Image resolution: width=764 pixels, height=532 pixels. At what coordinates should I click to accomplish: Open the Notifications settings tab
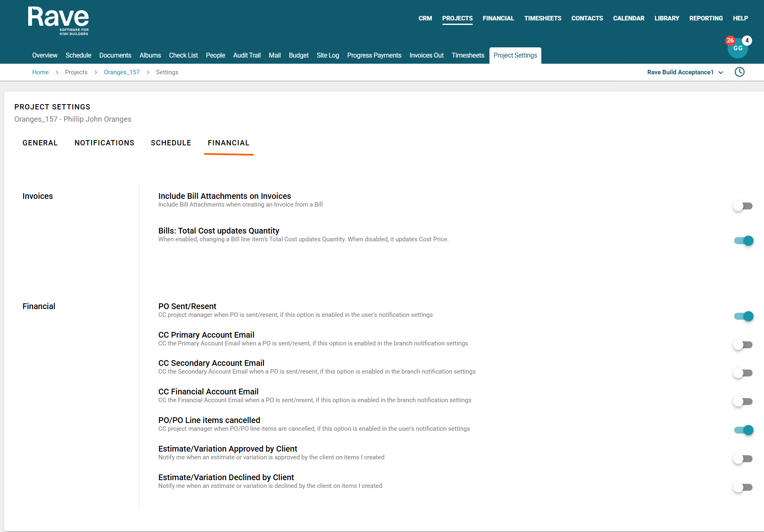tap(104, 143)
